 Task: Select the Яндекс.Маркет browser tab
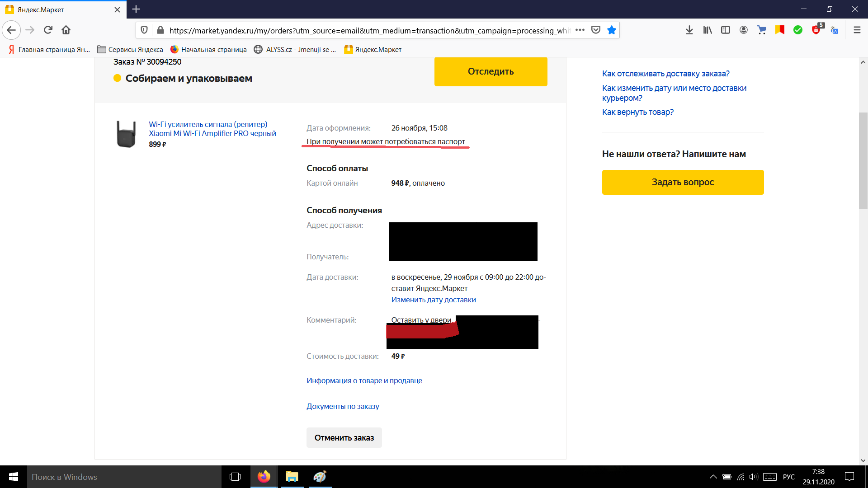point(63,9)
